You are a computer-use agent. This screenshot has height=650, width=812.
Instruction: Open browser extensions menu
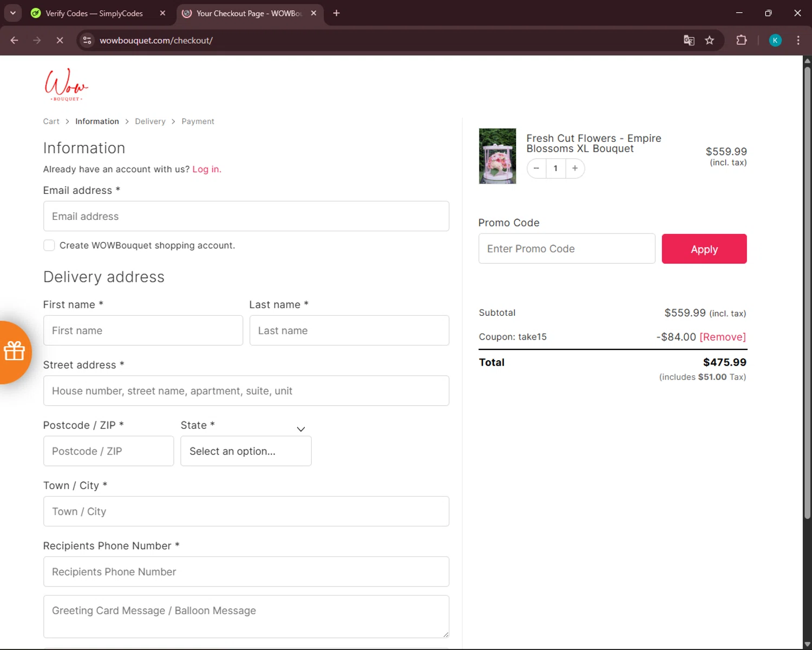(742, 40)
